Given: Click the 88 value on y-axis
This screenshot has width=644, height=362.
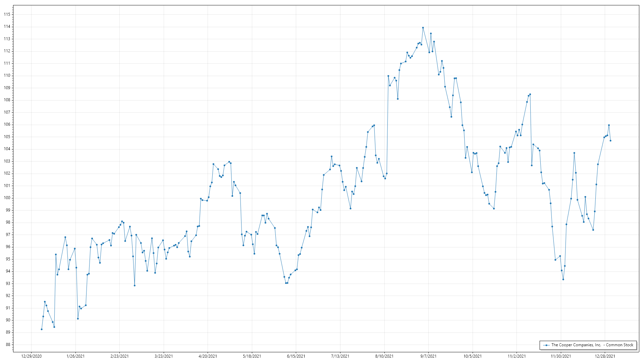Looking at the screenshot, I should click(8, 345).
